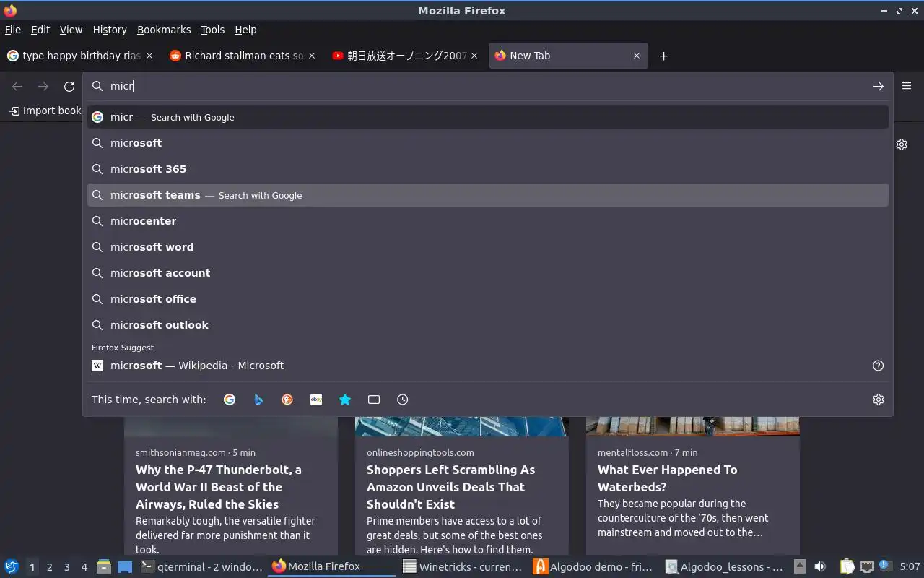Image resolution: width=924 pixels, height=578 pixels.
Task: Open the Firefox hamburger application menu
Action: (907, 86)
